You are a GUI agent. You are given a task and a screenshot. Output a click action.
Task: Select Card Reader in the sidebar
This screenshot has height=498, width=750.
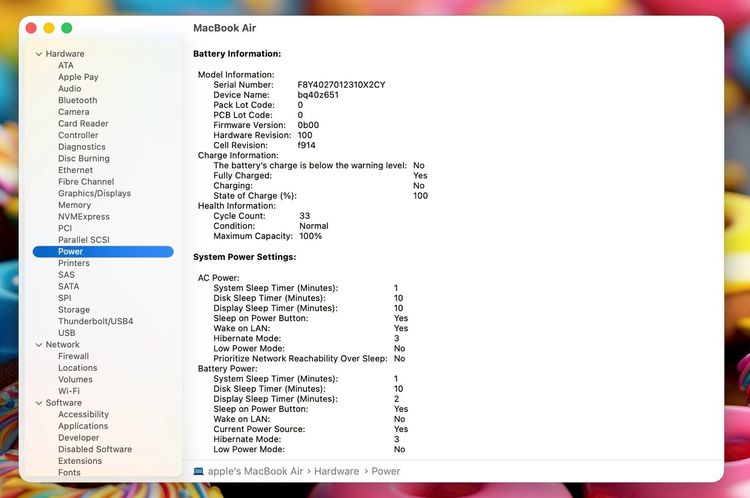pos(83,123)
